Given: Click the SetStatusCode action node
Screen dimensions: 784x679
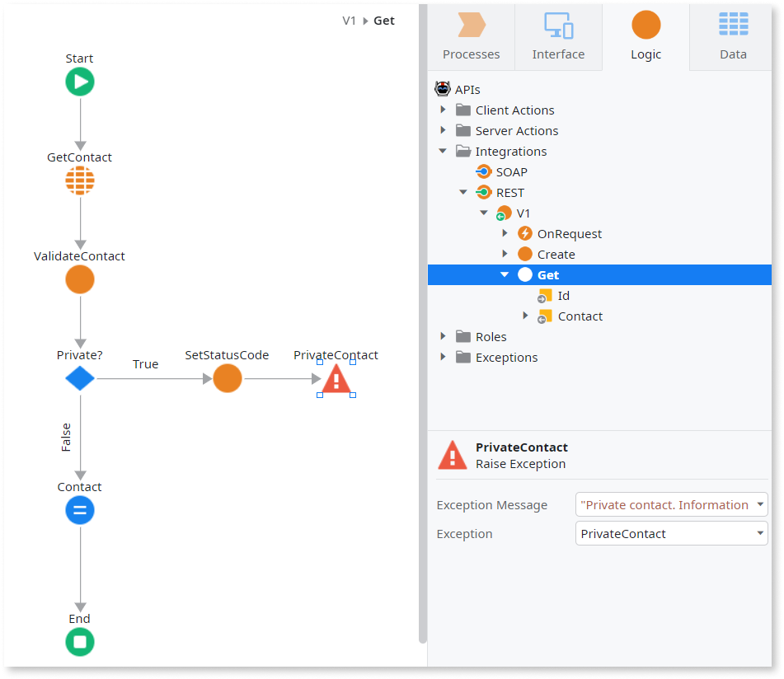Looking at the screenshot, I should [x=227, y=377].
